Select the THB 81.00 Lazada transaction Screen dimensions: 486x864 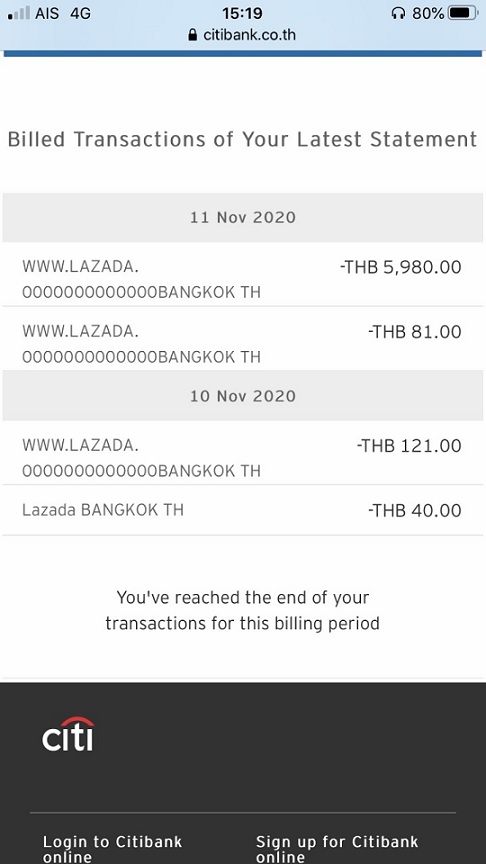(x=243, y=339)
